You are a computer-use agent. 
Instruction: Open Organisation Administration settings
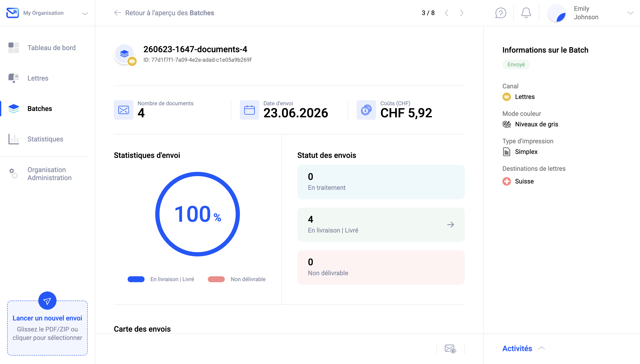[40, 174]
